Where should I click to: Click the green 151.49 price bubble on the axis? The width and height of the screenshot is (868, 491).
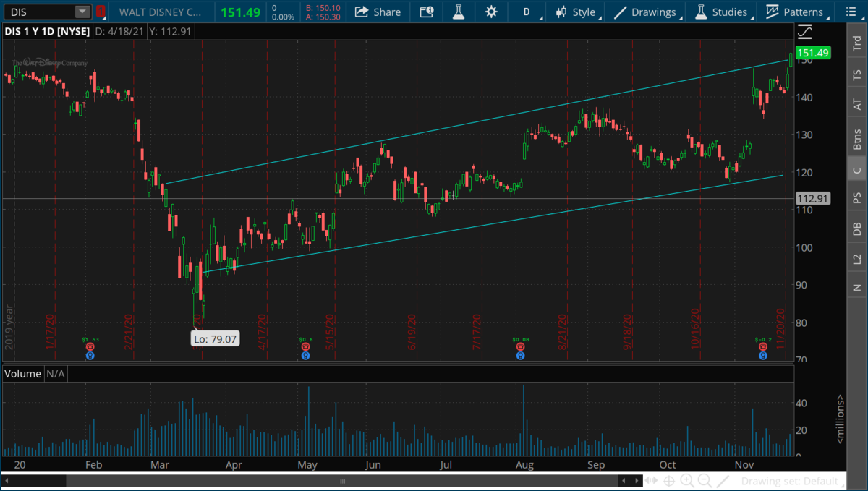pos(812,52)
